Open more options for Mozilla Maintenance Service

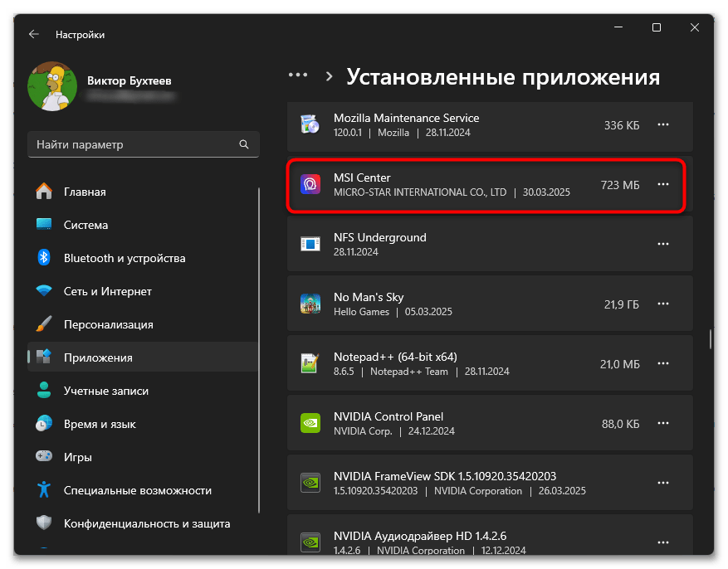(x=663, y=124)
